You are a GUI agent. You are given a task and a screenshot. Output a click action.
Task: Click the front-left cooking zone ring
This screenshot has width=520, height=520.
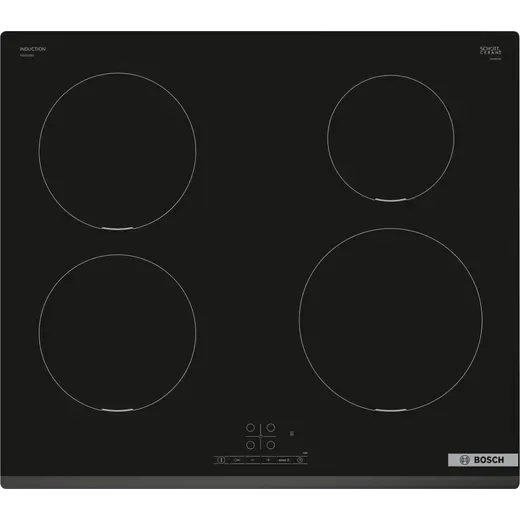pos(117,333)
